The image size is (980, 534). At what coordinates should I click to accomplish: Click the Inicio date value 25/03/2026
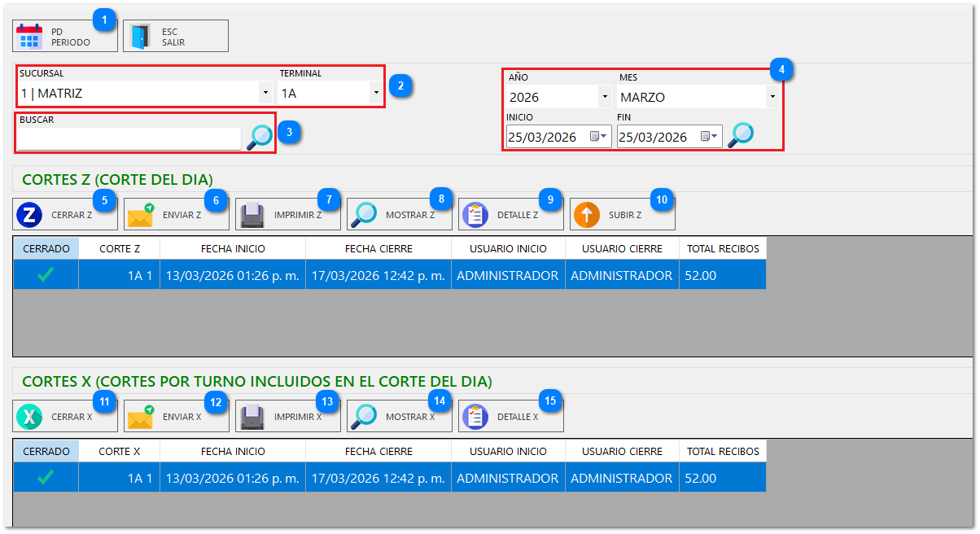542,137
